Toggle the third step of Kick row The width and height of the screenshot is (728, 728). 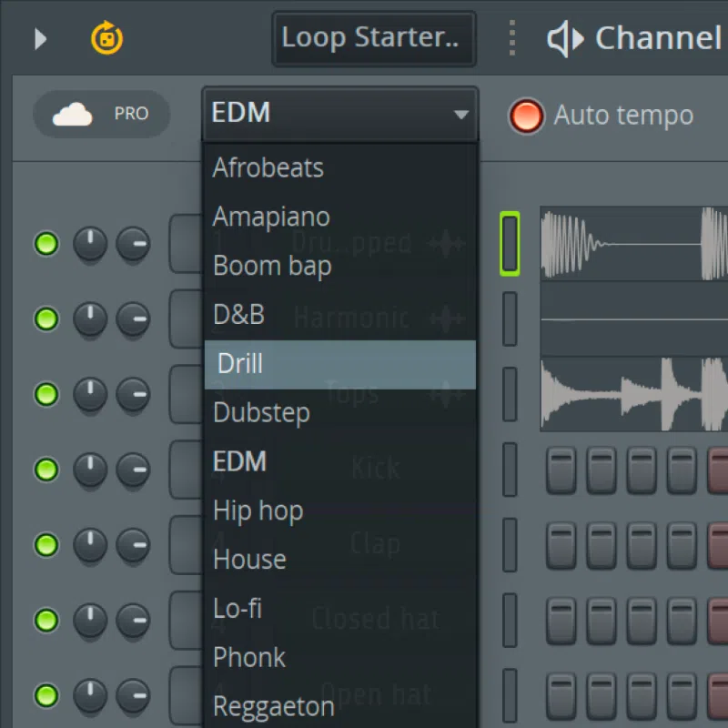[642, 470]
